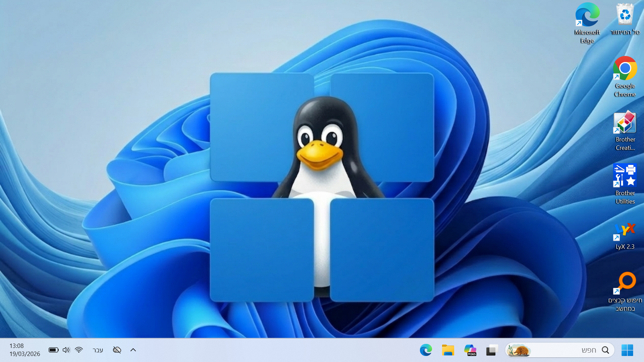Click the battery status icon
644x362 pixels.
[x=53, y=350]
